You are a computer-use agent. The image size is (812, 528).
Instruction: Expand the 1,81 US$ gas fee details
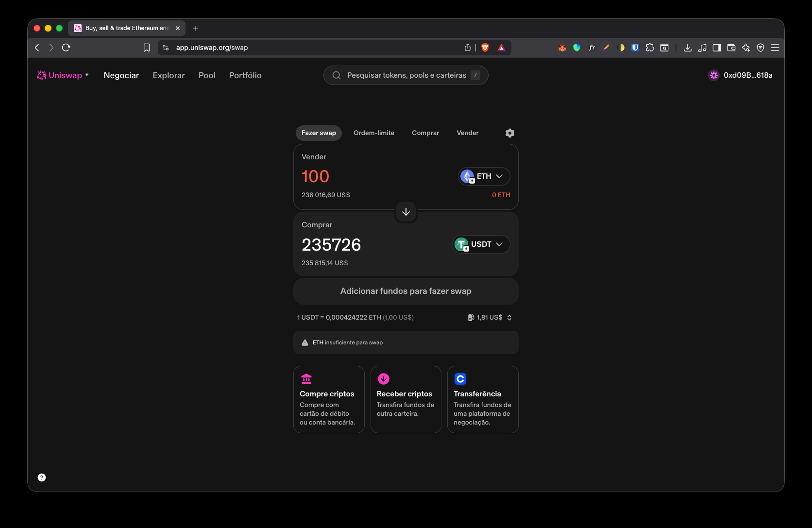click(x=490, y=317)
